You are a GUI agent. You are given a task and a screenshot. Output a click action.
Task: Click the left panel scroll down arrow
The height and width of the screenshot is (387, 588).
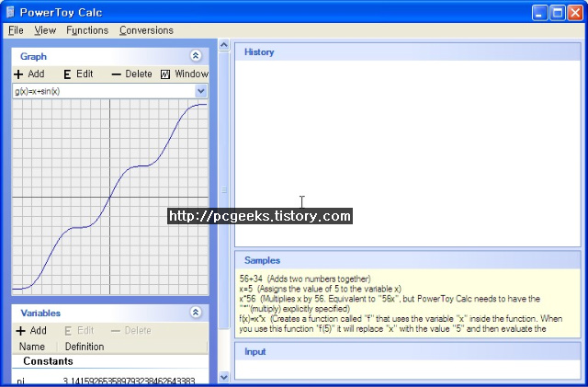(x=224, y=377)
